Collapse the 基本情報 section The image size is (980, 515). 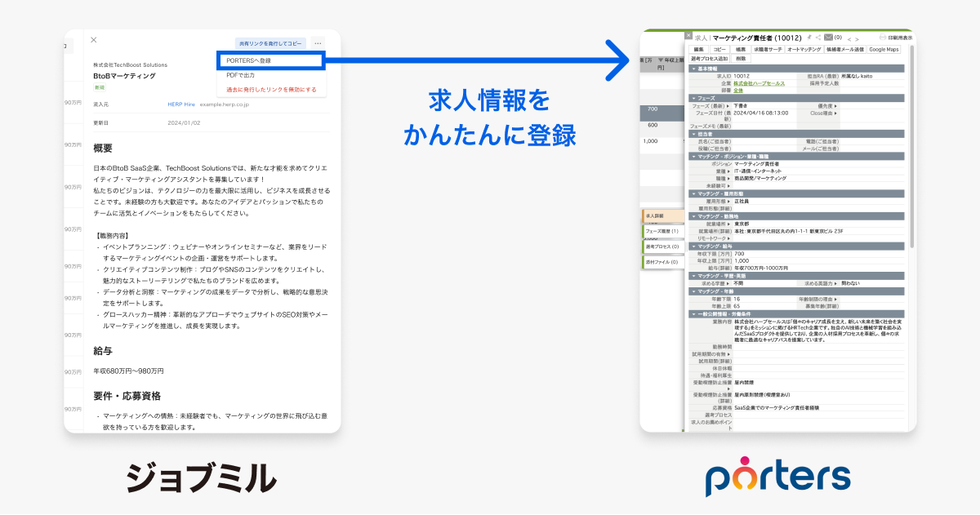[x=796, y=69]
